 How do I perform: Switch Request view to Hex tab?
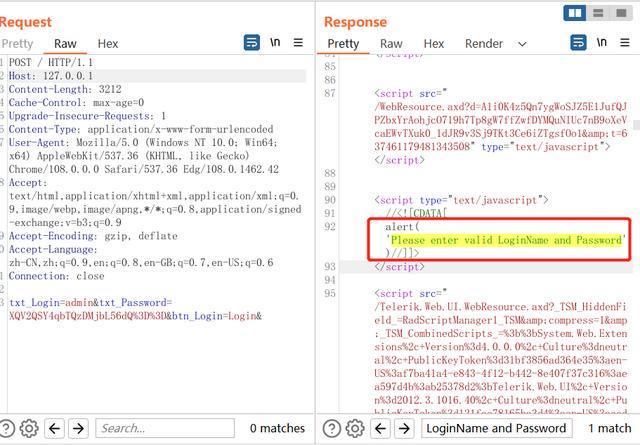pos(107,44)
